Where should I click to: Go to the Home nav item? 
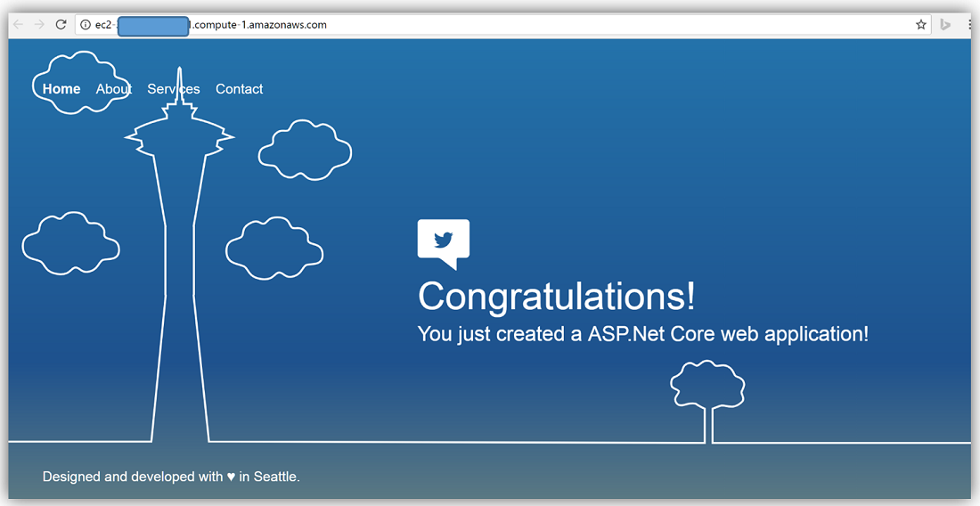pyautogui.click(x=61, y=89)
